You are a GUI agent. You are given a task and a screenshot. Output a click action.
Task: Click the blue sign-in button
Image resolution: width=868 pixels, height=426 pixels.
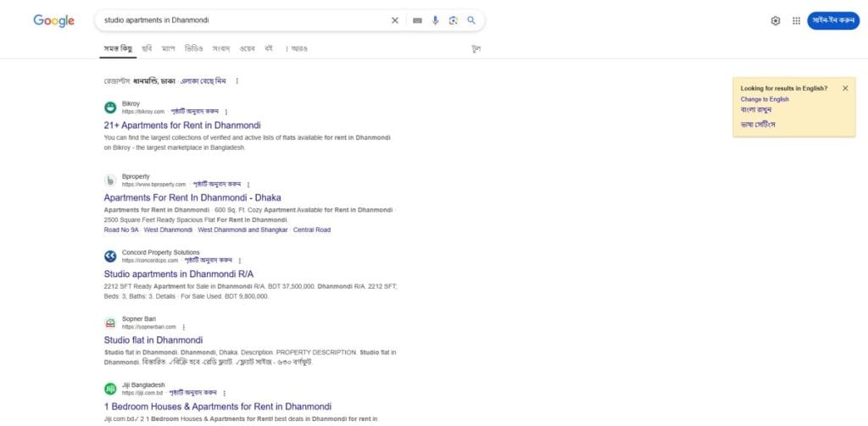[833, 20]
